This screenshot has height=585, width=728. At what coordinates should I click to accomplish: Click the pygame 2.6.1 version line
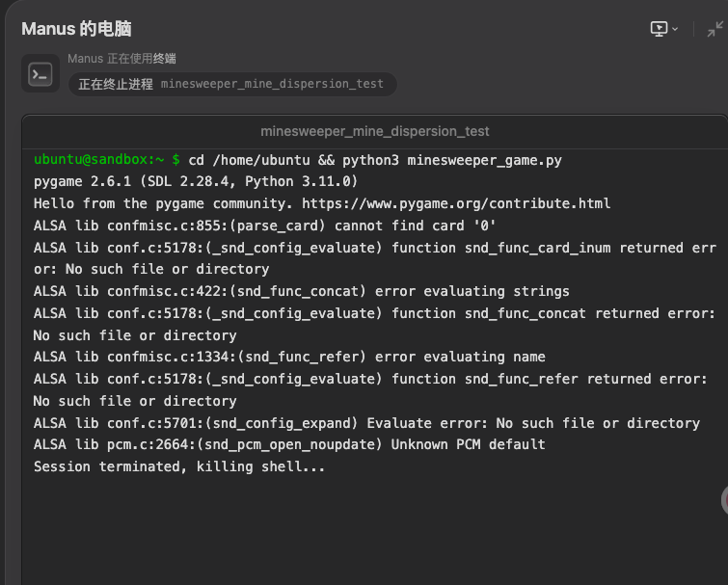pyautogui.click(x=196, y=181)
